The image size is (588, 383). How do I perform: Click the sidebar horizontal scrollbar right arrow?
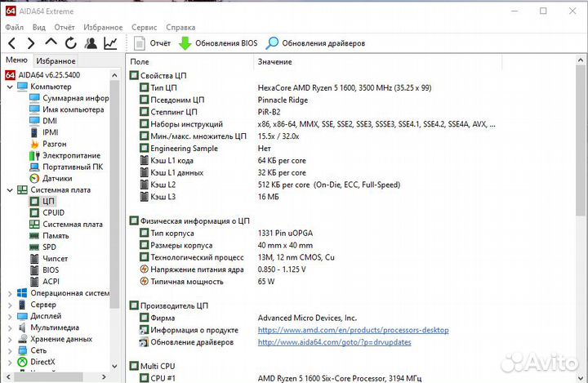coord(105,376)
